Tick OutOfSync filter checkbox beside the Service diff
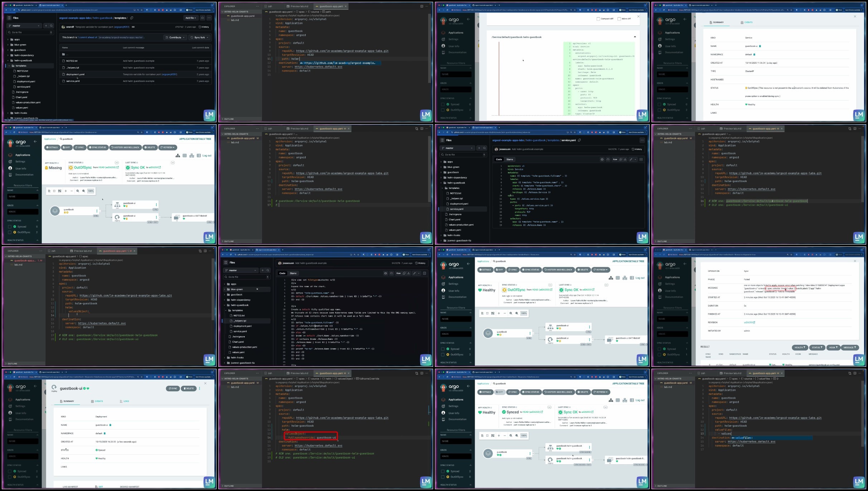This screenshot has width=868, height=491. pyautogui.click(x=443, y=110)
